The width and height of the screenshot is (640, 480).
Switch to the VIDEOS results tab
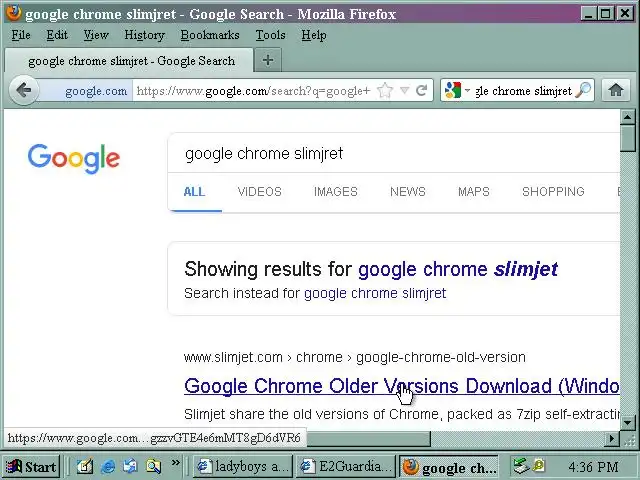(x=260, y=191)
